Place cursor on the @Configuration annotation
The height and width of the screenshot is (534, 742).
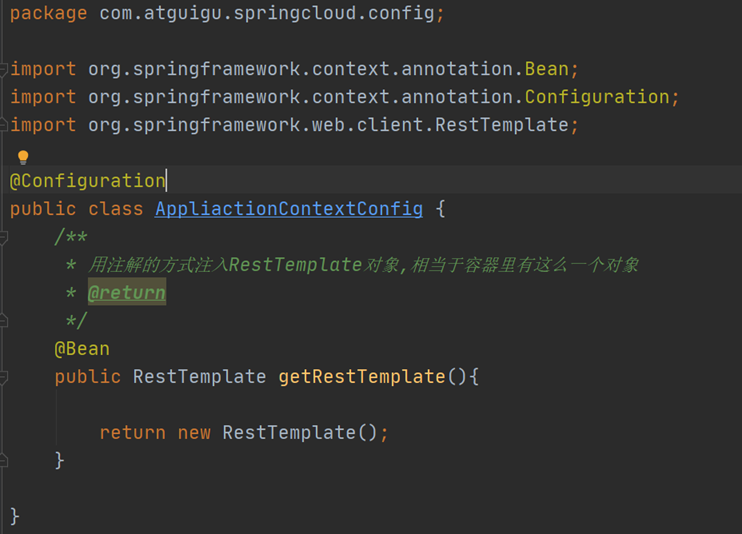(88, 181)
